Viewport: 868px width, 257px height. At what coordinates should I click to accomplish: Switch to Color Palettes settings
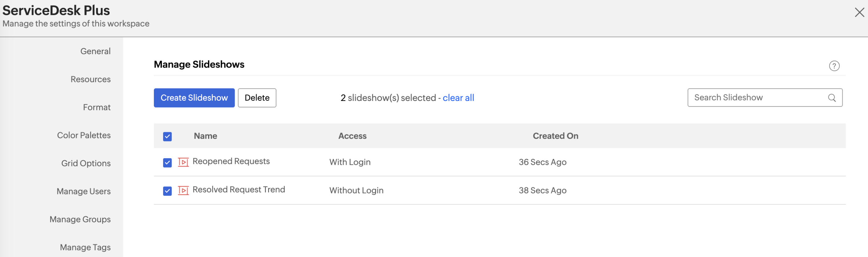(84, 135)
